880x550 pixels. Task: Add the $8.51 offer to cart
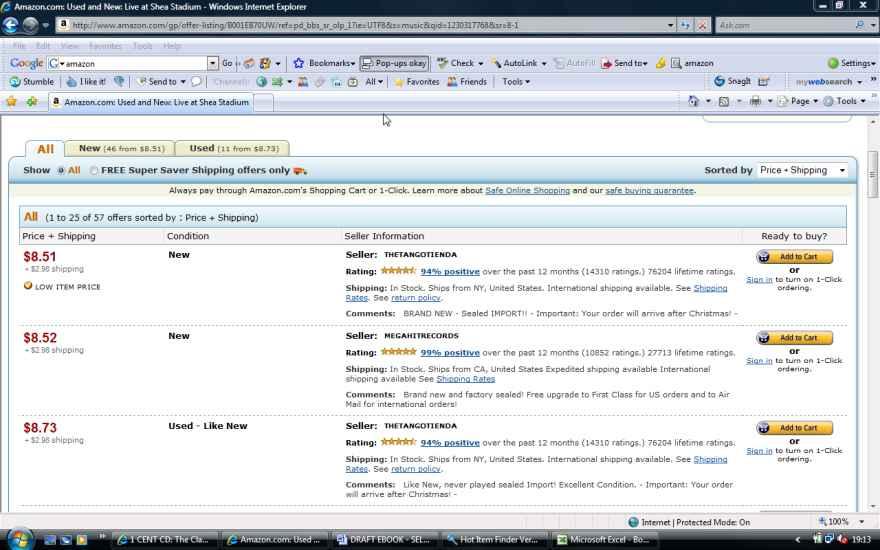[x=794, y=257]
